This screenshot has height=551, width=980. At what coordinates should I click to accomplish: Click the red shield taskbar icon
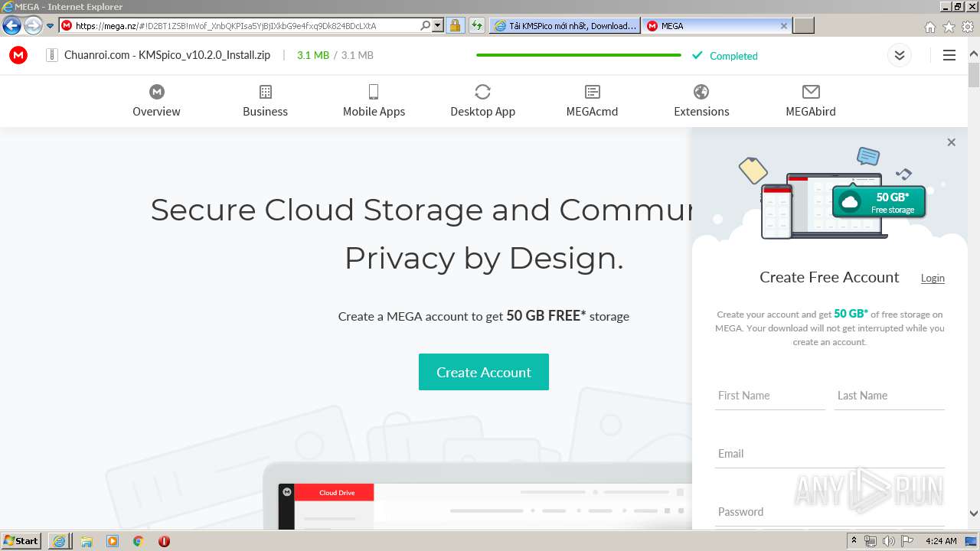pos(164,541)
